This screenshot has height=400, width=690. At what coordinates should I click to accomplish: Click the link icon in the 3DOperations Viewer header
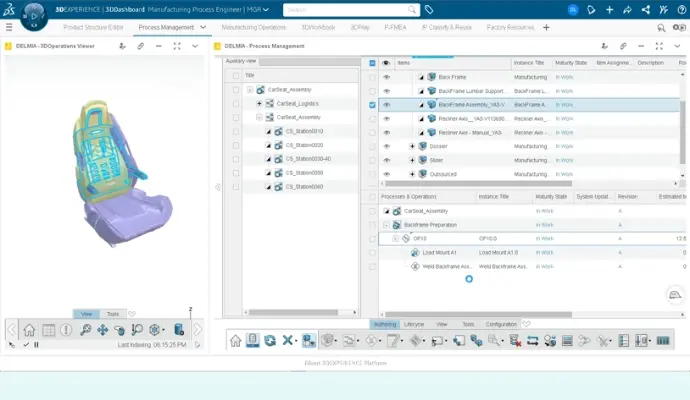pos(140,46)
